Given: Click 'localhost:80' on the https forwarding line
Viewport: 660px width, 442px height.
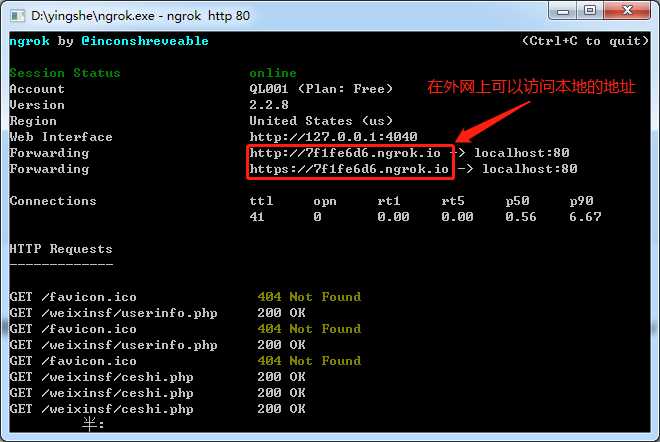Looking at the screenshot, I should coord(530,169).
